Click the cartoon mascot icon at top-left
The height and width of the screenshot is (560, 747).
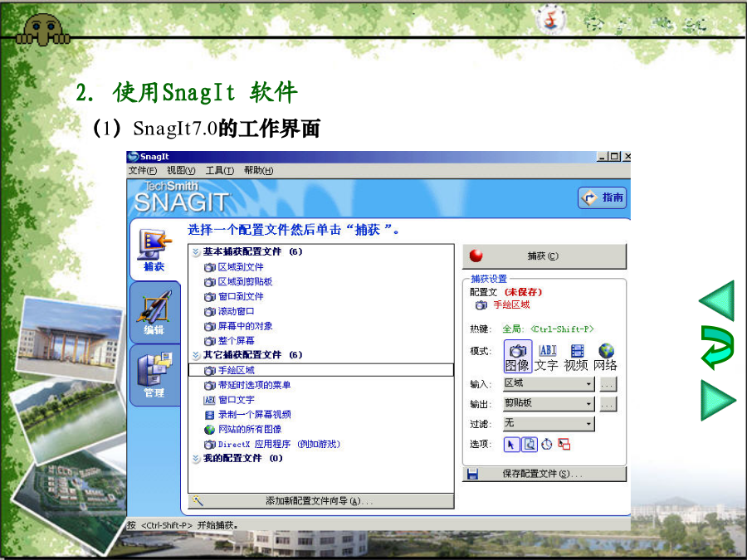(43, 30)
